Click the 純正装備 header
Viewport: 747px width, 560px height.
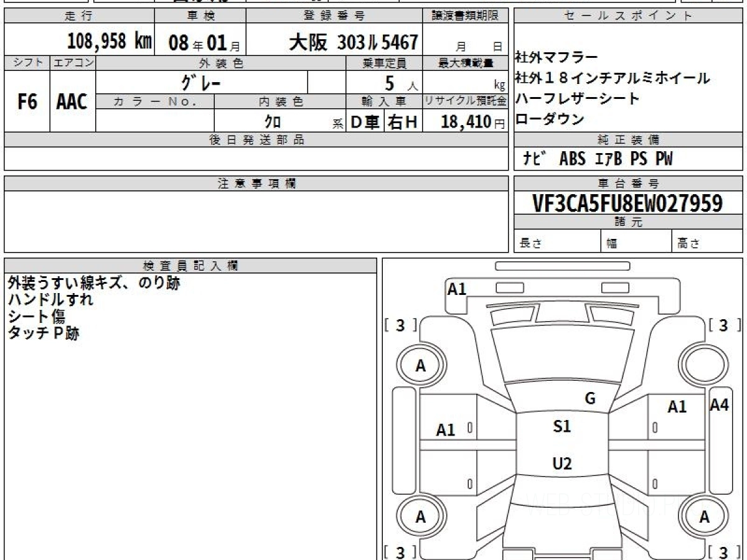tap(628, 140)
